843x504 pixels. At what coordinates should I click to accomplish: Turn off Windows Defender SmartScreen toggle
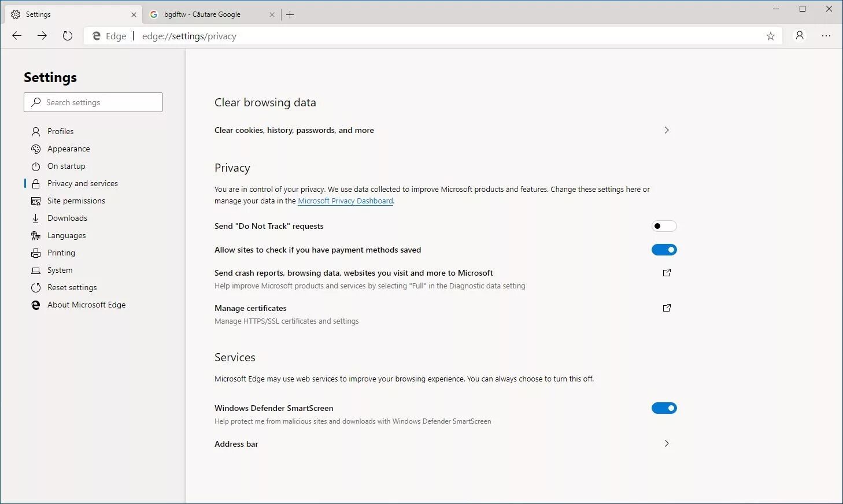pos(664,408)
